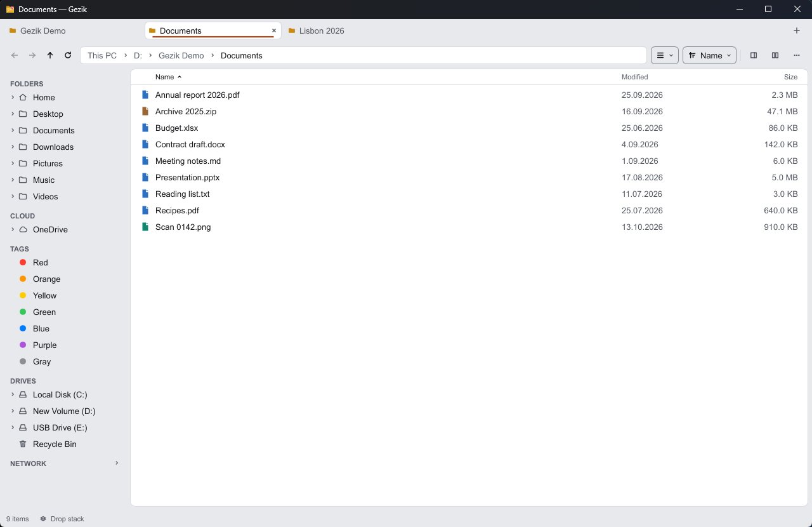Screen dimensions: 812x527
Task: Open the three-dots more menu
Action: pos(797,55)
